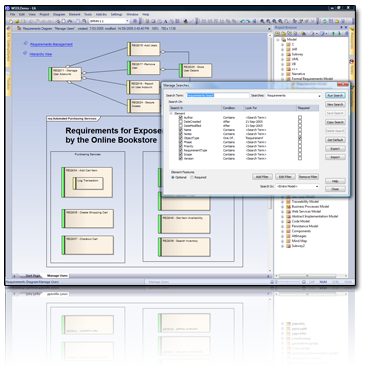Screen dimensions: 367x368
Task: Click the Requirements Management diagram icon
Action: (26, 43)
